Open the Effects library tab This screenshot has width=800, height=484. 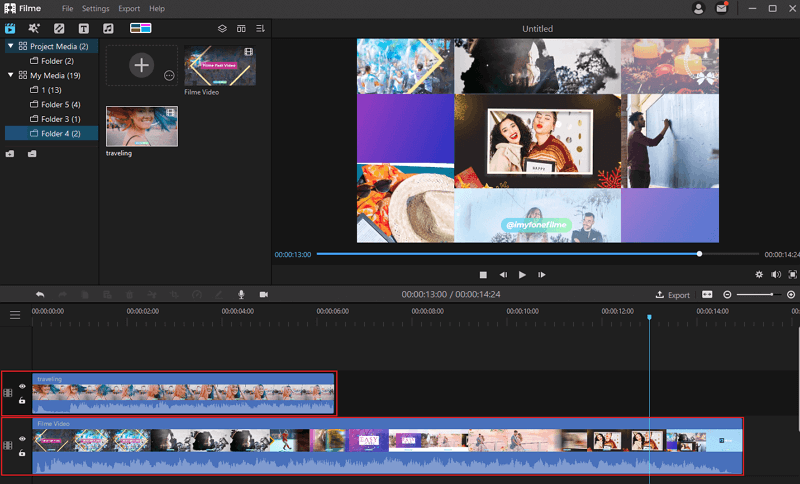[x=35, y=28]
